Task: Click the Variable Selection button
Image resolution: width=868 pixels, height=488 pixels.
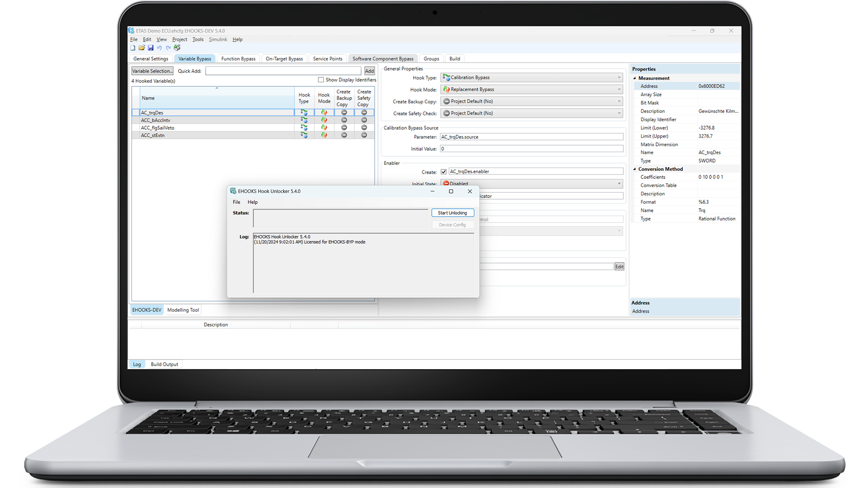Action: tap(152, 71)
